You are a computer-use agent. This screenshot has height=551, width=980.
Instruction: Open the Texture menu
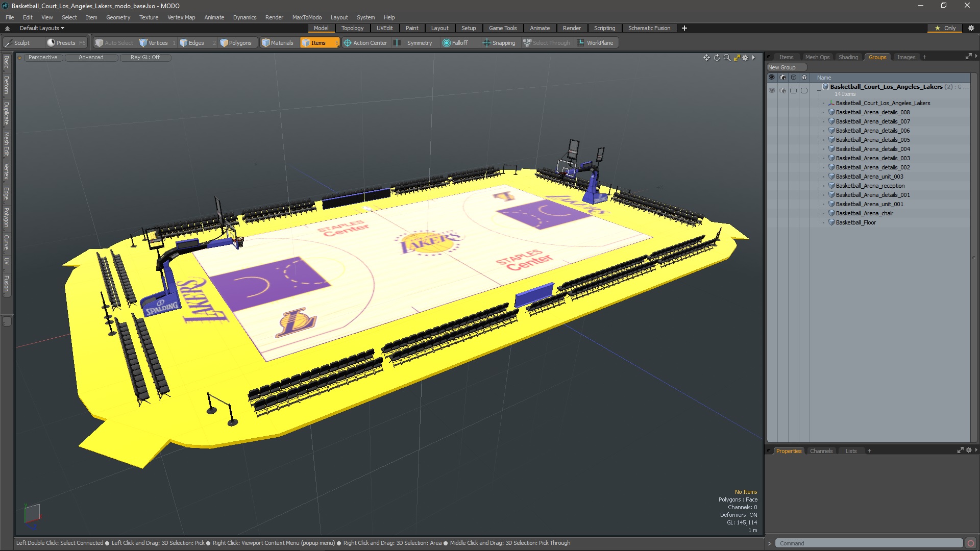149,17
